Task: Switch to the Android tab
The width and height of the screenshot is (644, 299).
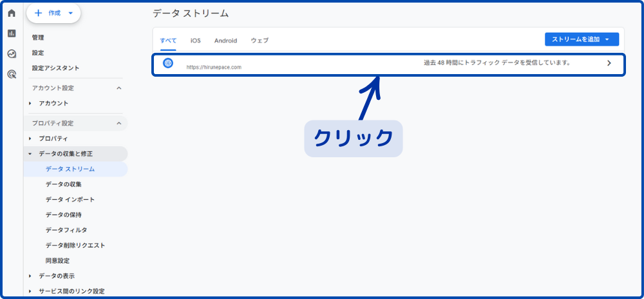Action: click(x=225, y=41)
